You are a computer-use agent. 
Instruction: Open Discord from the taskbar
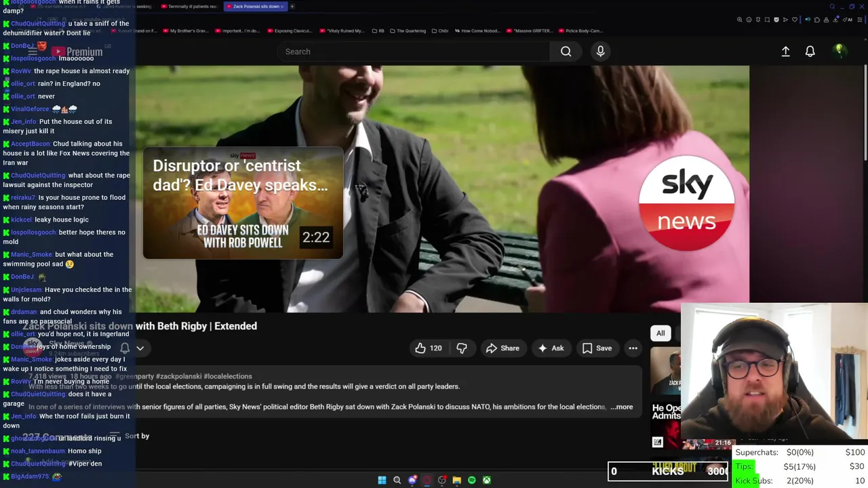pyautogui.click(x=412, y=480)
